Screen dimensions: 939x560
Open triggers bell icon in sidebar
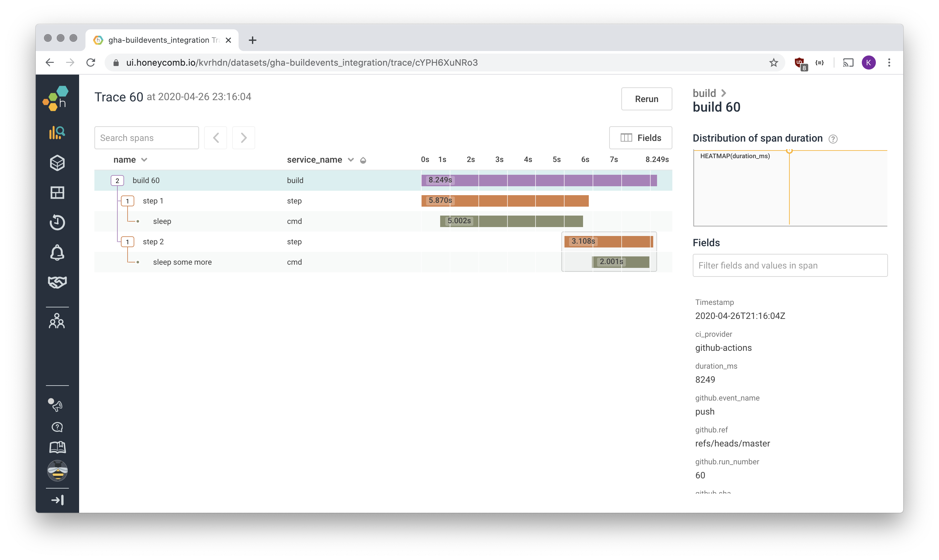tap(57, 253)
